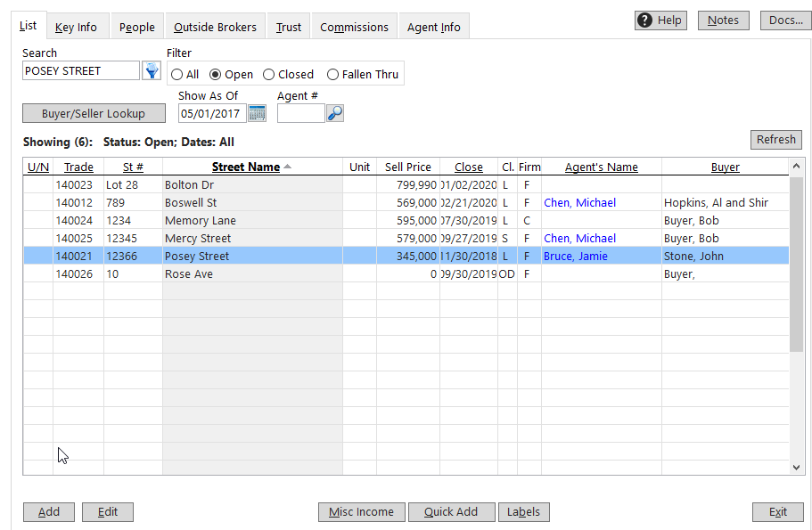Select the All filter option
This screenshot has width=812, height=530.
[x=177, y=74]
